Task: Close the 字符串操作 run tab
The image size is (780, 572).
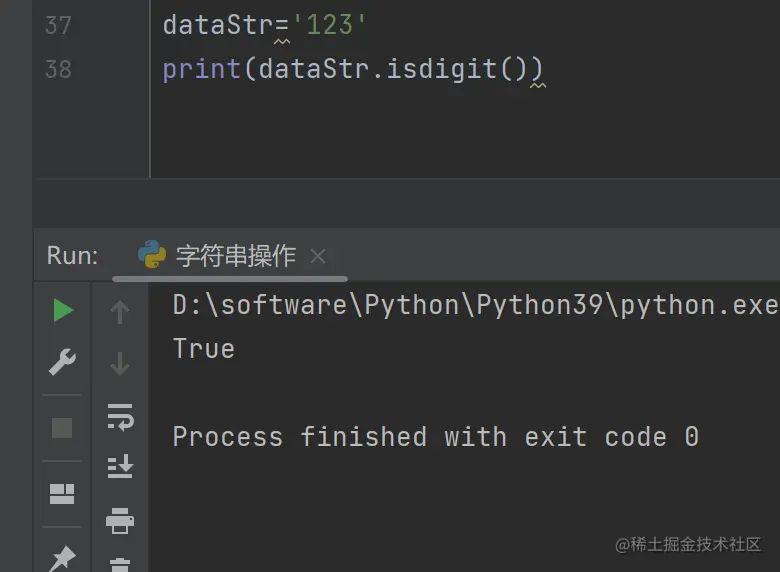Action: 318,257
